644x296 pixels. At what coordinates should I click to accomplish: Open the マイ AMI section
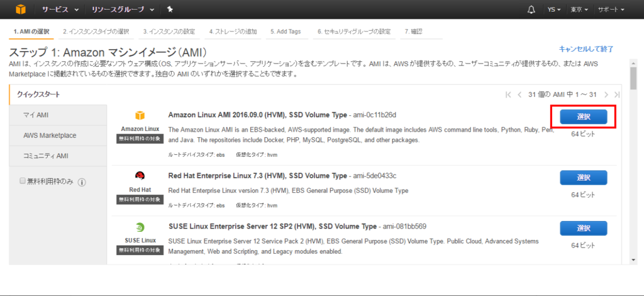click(58, 115)
